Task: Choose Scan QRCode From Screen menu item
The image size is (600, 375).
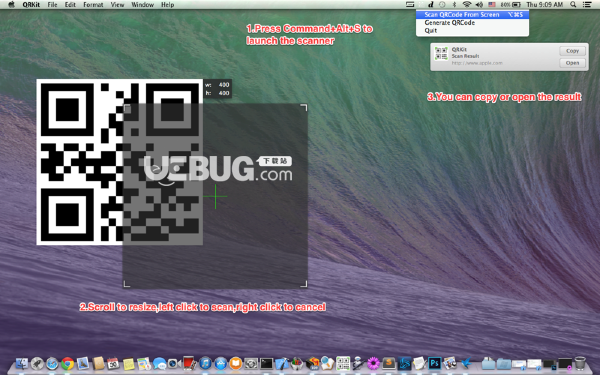Action: click(x=473, y=15)
